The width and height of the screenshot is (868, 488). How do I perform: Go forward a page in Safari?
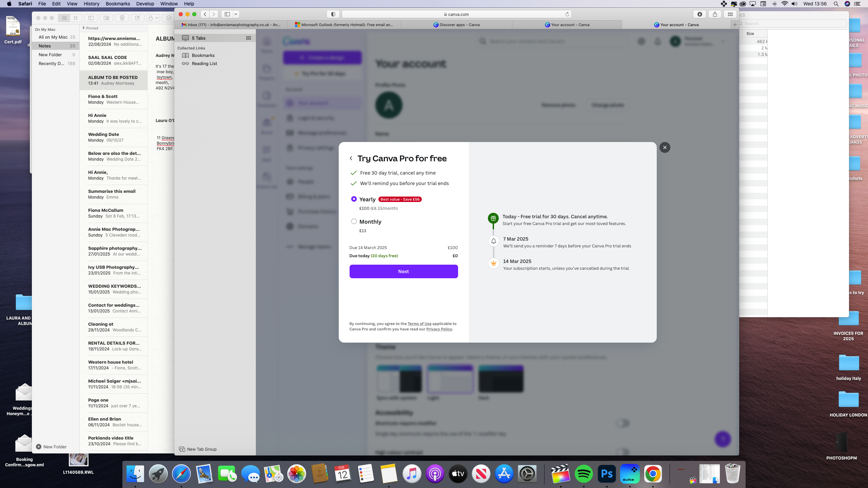[214, 14]
